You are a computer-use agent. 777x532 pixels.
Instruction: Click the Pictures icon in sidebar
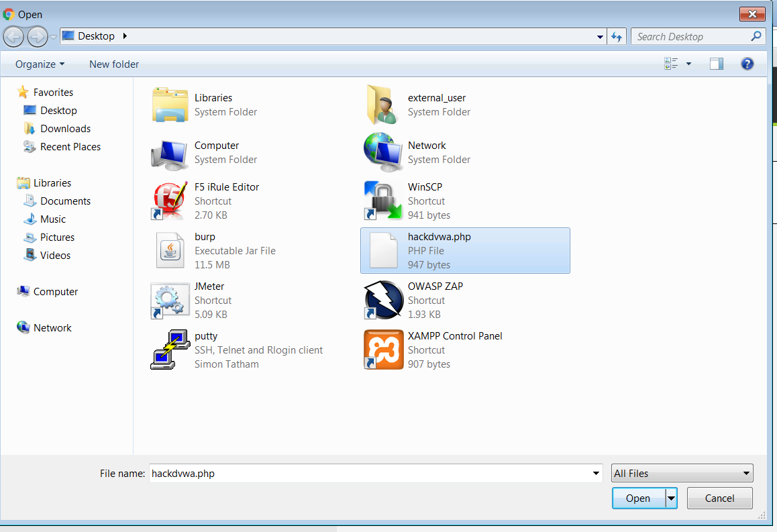[x=30, y=237]
